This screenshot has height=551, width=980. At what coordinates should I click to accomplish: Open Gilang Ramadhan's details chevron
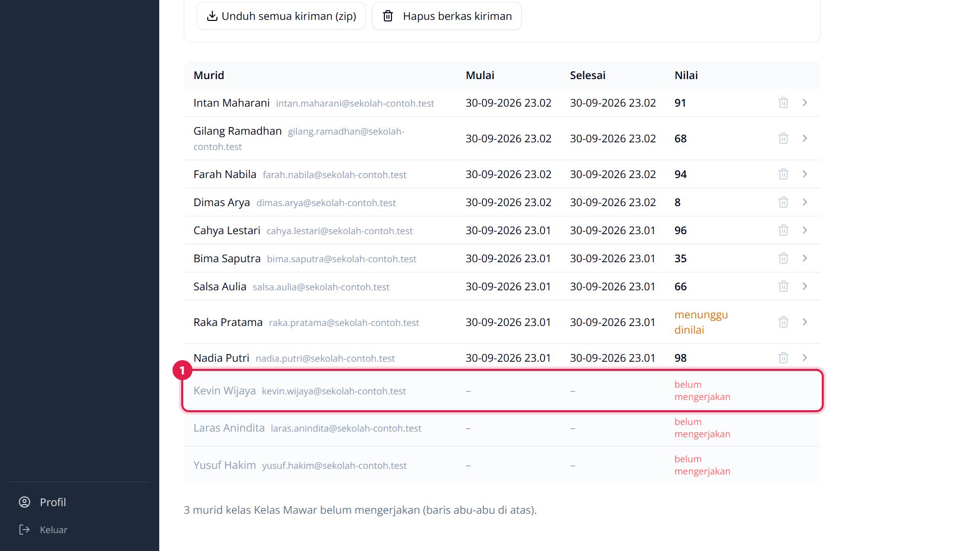point(805,138)
